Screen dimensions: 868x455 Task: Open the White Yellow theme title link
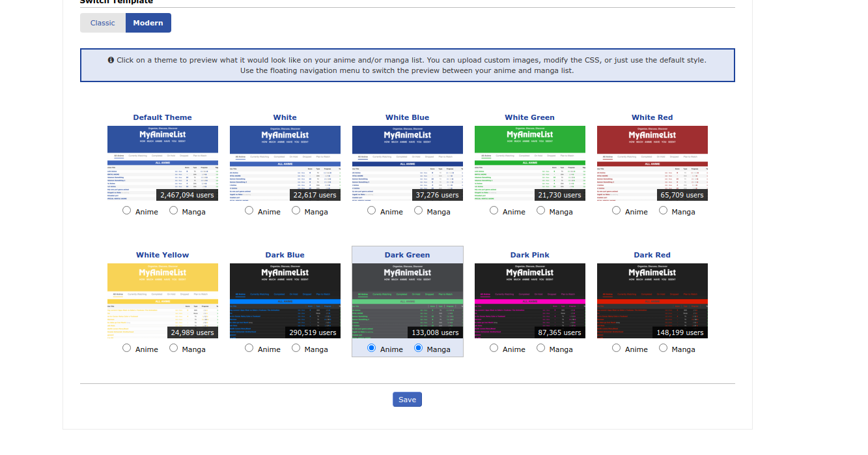pyautogui.click(x=163, y=255)
